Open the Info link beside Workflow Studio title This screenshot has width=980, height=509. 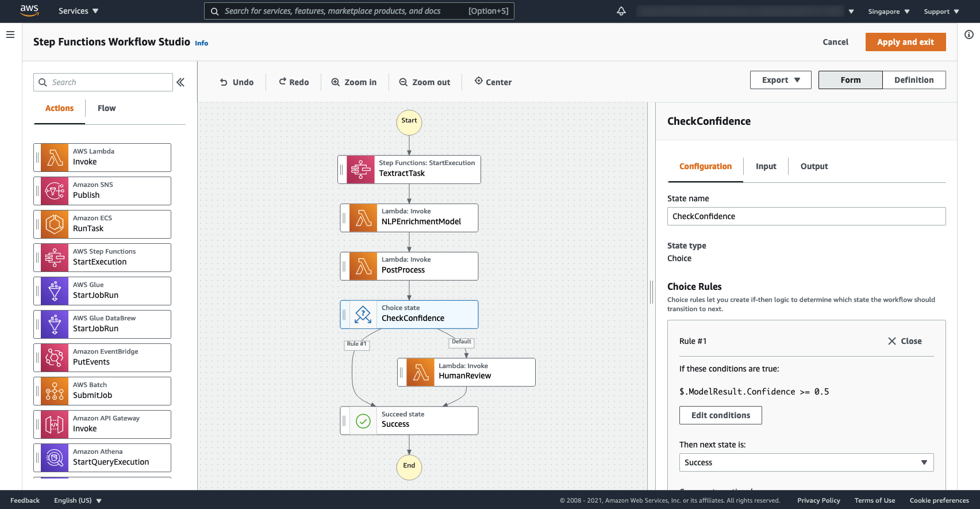(202, 43)
